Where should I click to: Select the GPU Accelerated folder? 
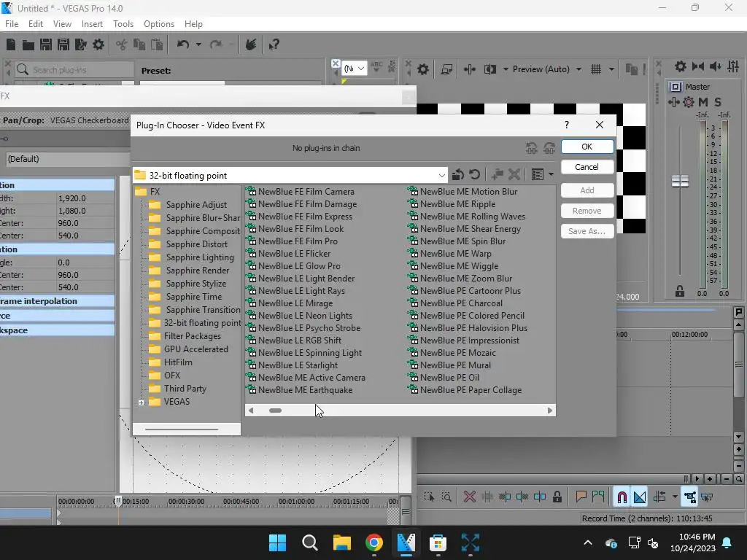[x=189, y=349]
